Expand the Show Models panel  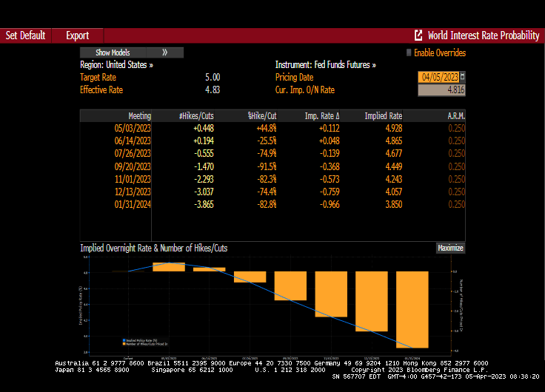[113, 53]
